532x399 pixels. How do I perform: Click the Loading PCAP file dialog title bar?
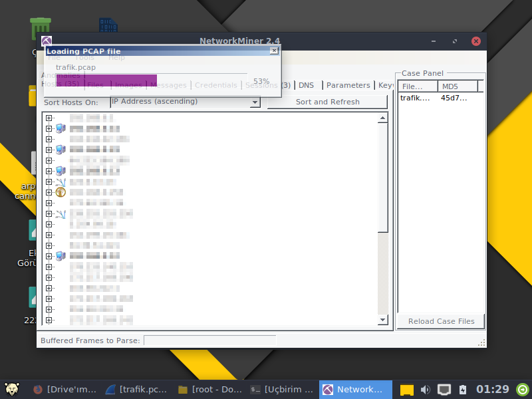(x=158, y=51)
